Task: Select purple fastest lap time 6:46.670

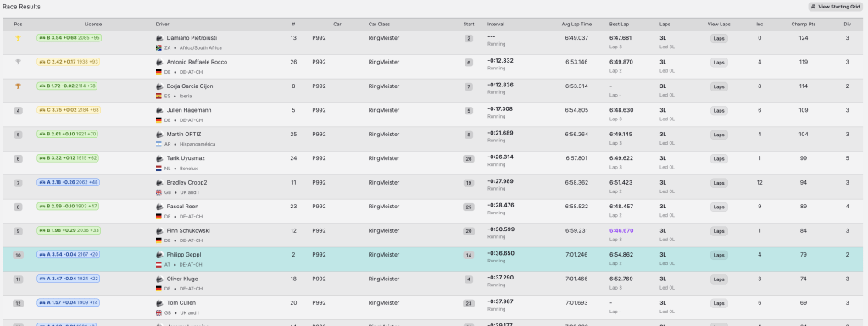Action: (x=621, y=230)
